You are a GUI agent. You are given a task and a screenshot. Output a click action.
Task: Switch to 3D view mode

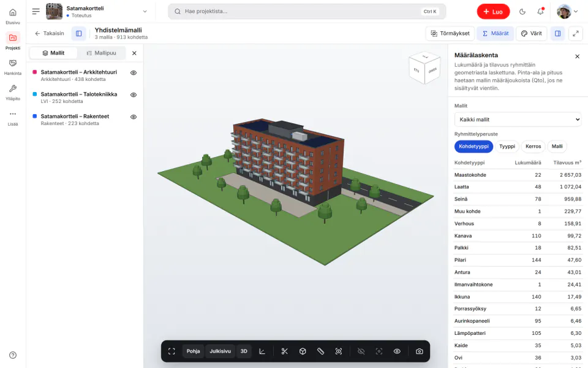244,351
